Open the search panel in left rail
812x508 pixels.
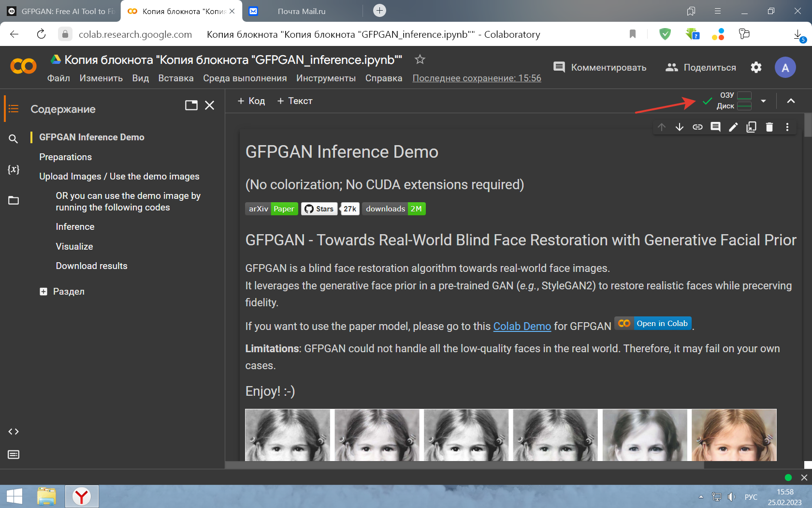[x=14, y=139]
